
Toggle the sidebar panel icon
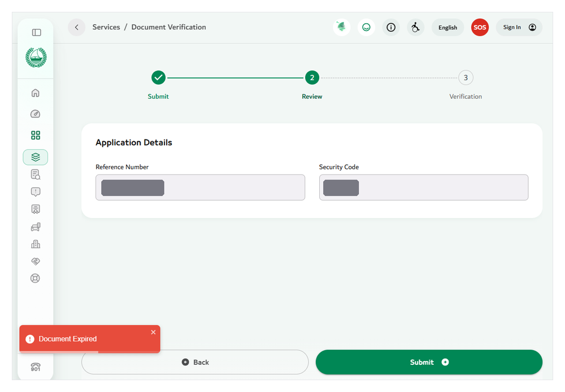pos(36,32)
